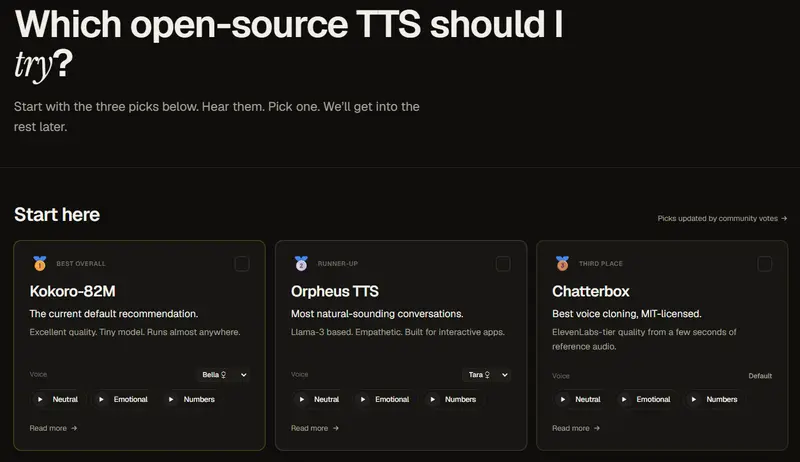
Task: Open Picks updated by community votes link
Action: click(x=722, y=218)
